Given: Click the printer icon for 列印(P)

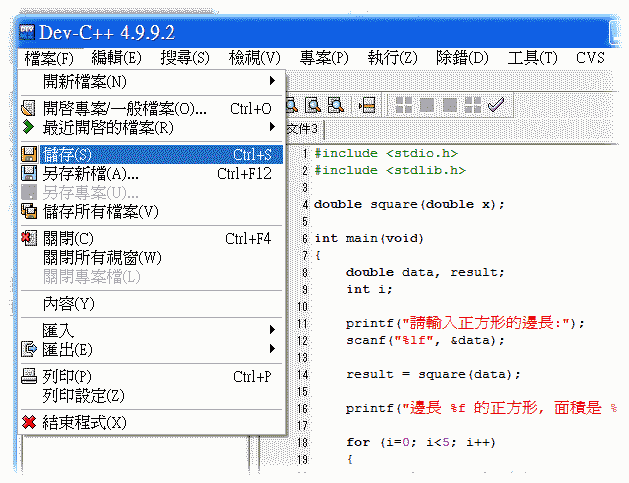Looking at the screenshot, I should (x=29, y=376).
